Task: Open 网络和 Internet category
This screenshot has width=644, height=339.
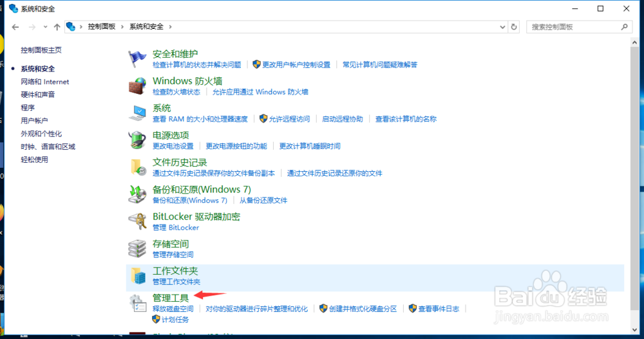Action: click(x=45, y=82)
